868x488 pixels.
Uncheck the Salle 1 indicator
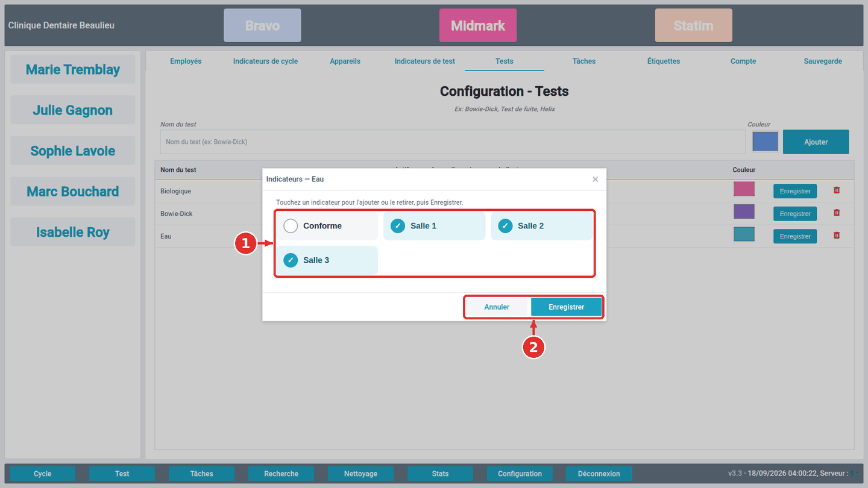tap(435, 226)
